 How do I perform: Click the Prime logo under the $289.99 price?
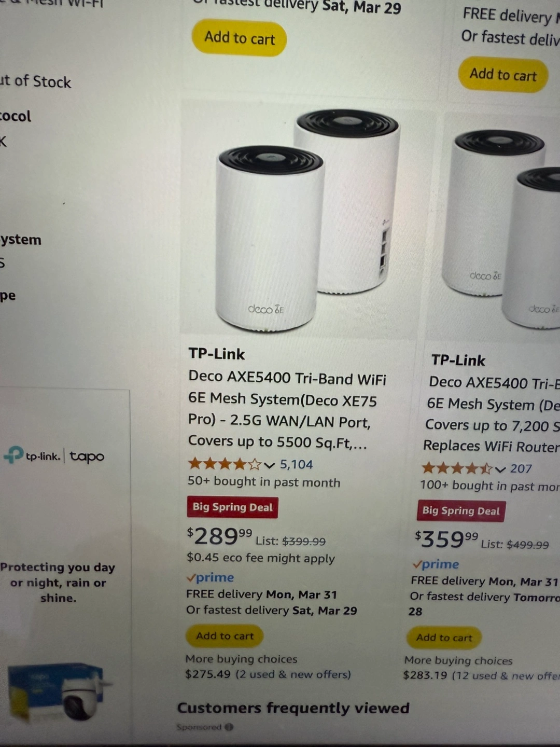(x=211, y=578)
